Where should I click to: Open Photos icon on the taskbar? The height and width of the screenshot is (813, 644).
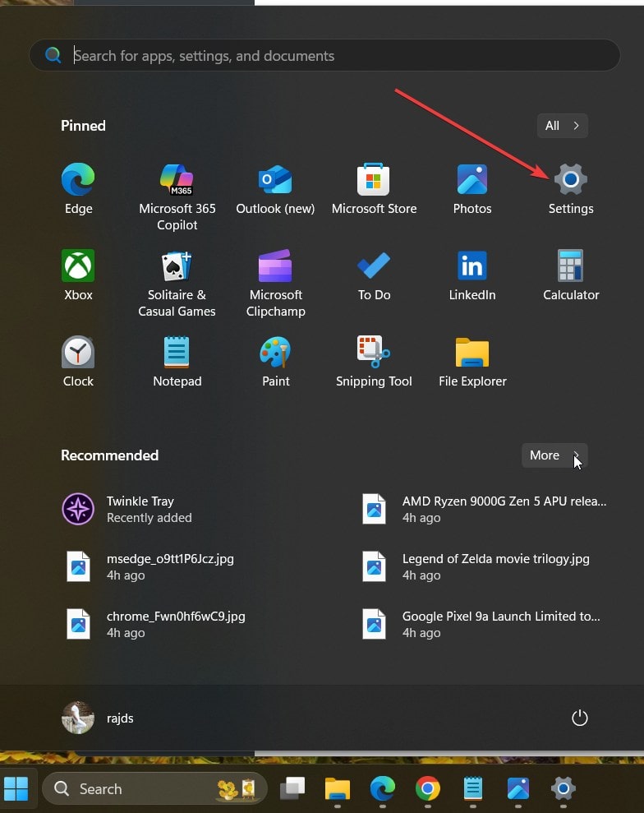pos(518,788)
